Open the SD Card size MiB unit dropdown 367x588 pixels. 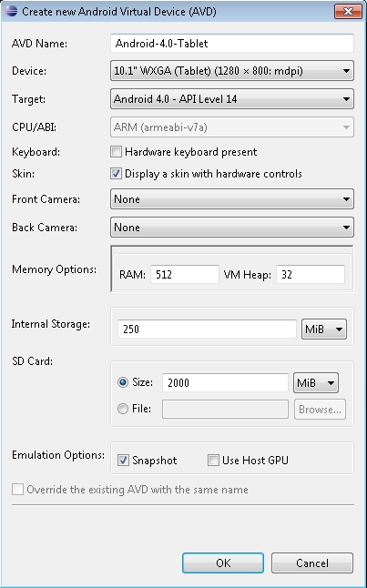(316, 382)
